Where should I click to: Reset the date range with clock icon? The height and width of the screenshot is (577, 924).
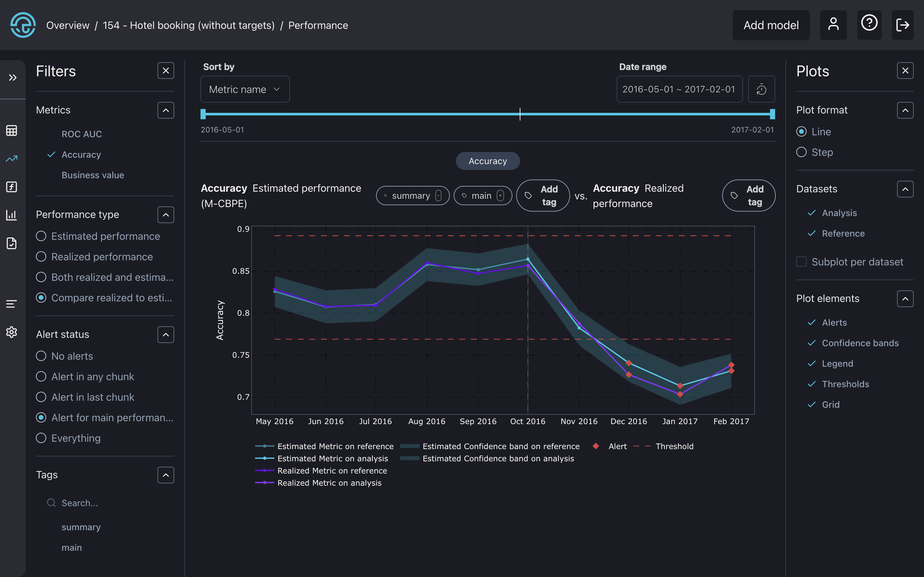(x=761, y=89)
